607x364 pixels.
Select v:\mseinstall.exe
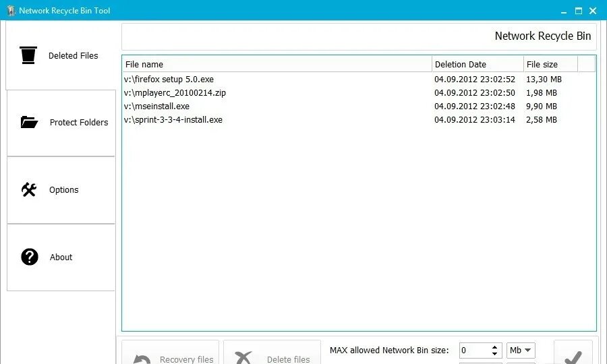click(x=156, y=107)
